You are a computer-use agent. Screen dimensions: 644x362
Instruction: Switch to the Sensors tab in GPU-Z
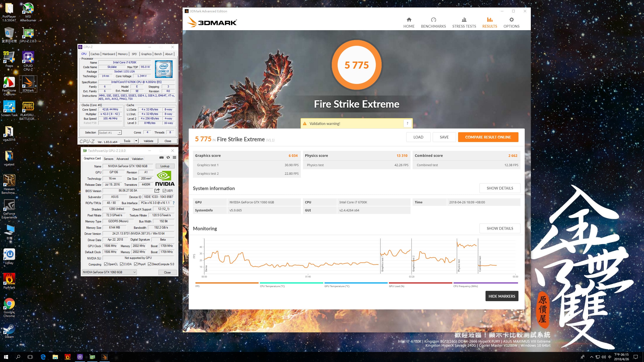[x=108, y=159]
